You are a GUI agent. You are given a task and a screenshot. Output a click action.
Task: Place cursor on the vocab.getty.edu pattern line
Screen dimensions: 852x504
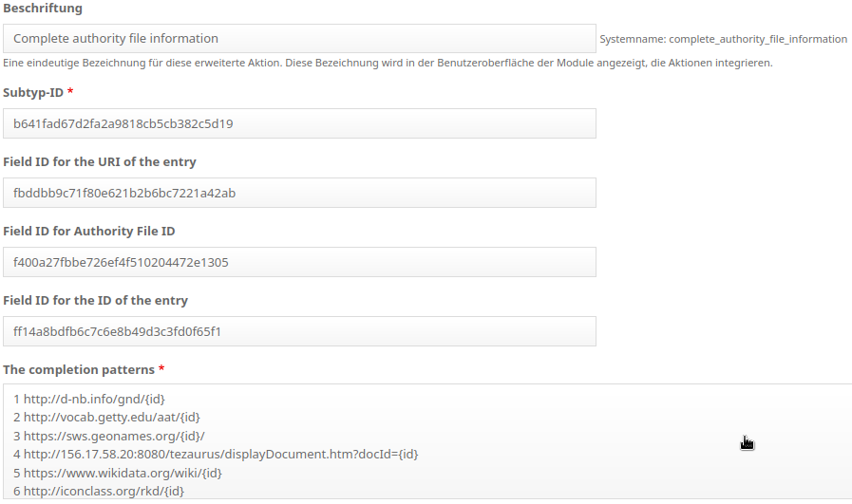[x=106, y=417]
